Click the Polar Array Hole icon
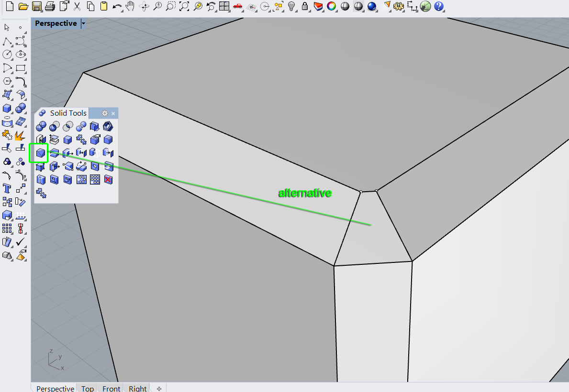 tap(81, 179)
